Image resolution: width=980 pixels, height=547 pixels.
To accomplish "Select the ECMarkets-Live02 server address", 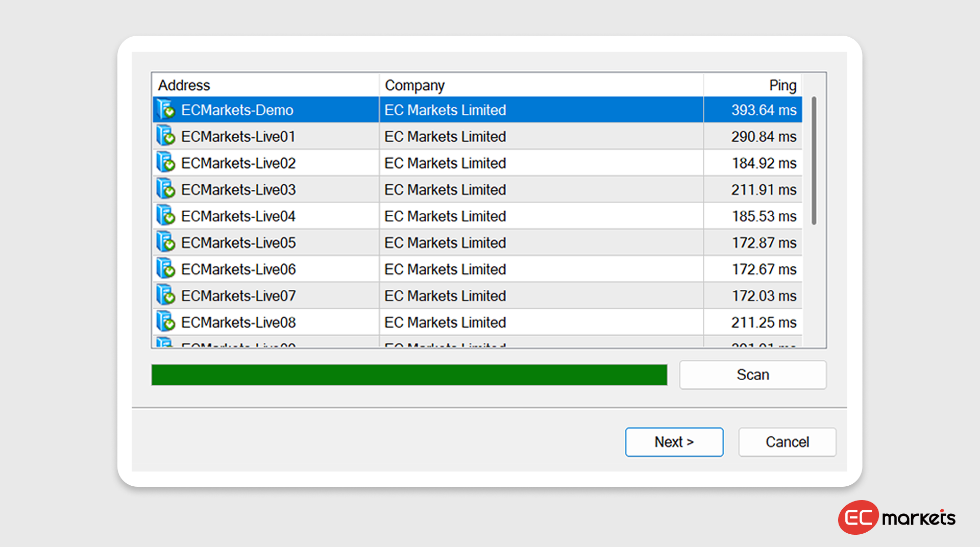I will (x=238, y=163).
